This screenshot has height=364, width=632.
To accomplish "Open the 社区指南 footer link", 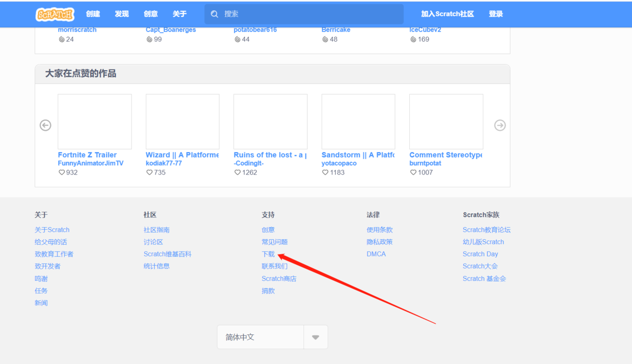I will pyautogui.click(x=156, y=230).
